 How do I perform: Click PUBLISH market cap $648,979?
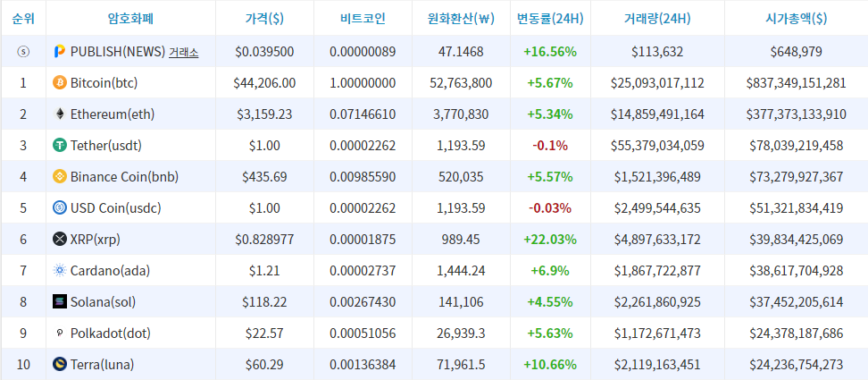(796, 52)
